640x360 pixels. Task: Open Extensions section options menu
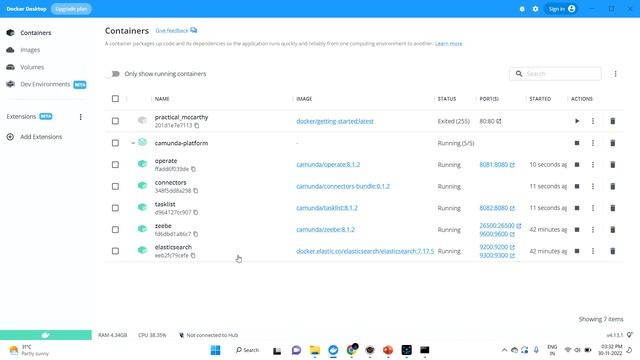80,117
